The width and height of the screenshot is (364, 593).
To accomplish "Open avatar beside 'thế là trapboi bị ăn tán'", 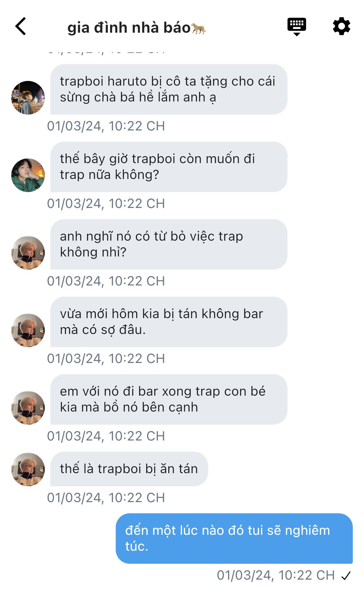I will tap(28, 469).
